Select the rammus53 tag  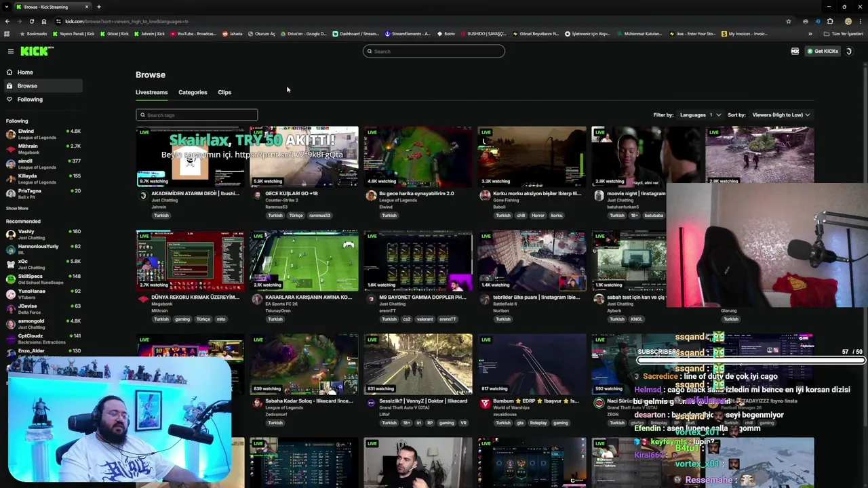click(x=319, y=216)
